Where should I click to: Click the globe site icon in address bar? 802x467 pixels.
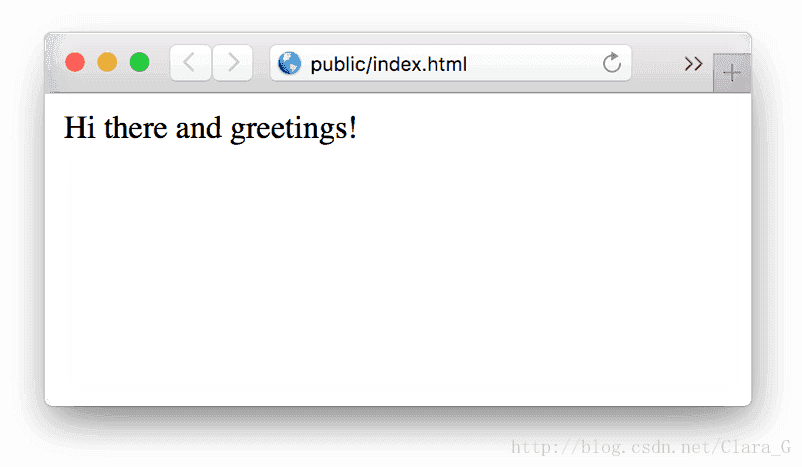pos(289,63)
